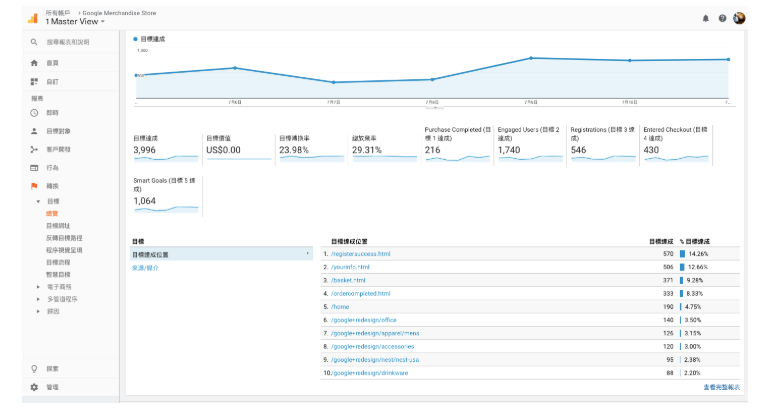Open the help question mark icon
The image size is (757, 412).
point(722,18)
